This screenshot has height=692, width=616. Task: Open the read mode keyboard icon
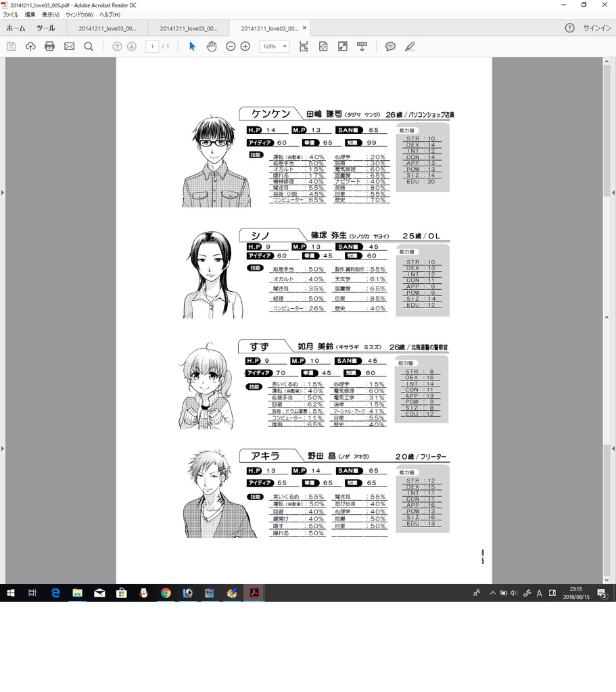click(x=362, y=47)
